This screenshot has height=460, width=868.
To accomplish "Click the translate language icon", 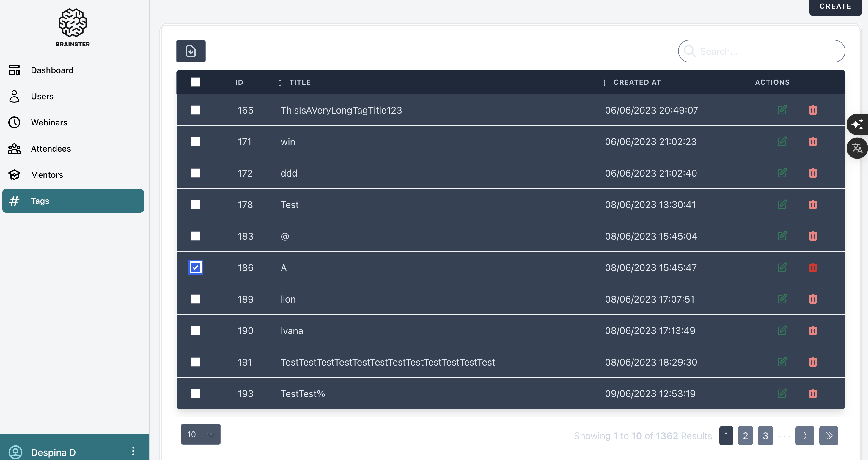I will click(x=857, y=148).
